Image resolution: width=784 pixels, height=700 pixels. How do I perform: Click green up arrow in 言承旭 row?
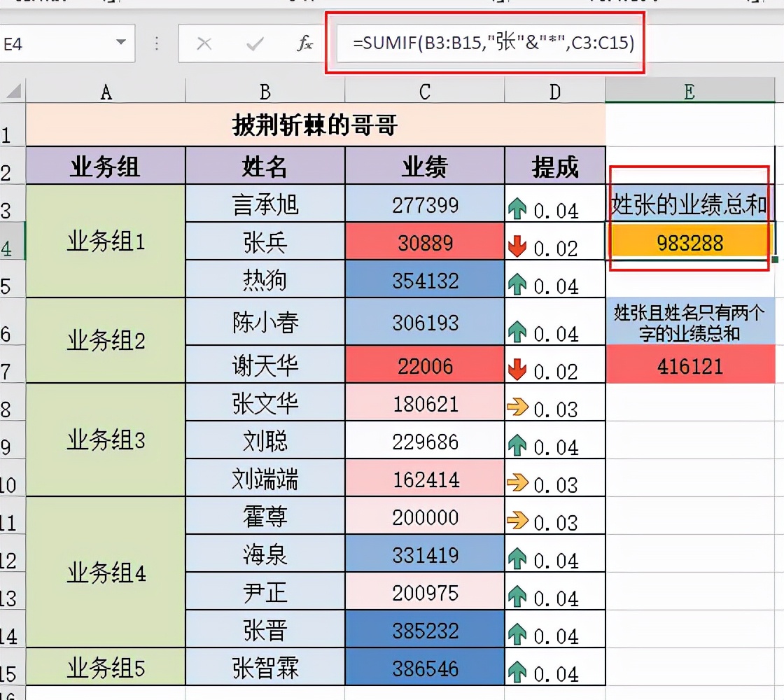tap(517, 209)
